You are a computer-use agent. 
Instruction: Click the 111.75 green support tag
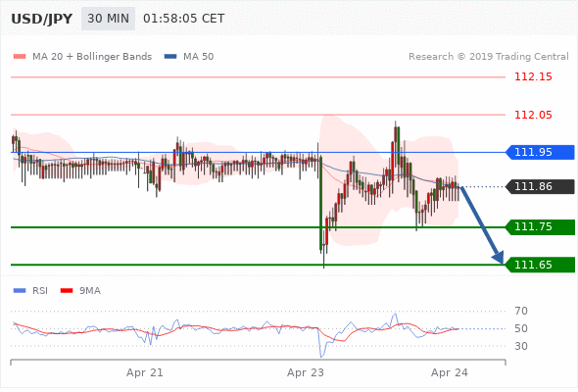pos(540,226)
